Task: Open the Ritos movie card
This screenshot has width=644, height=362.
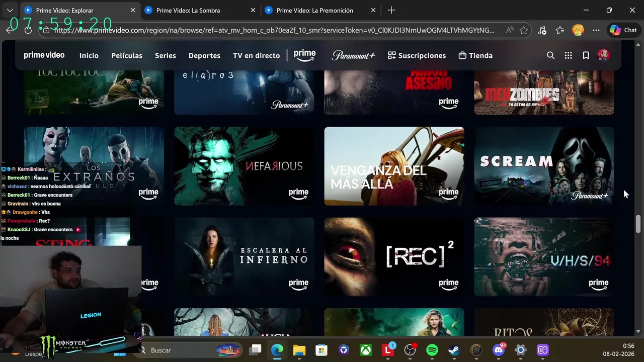Action: tap(544, 322)
